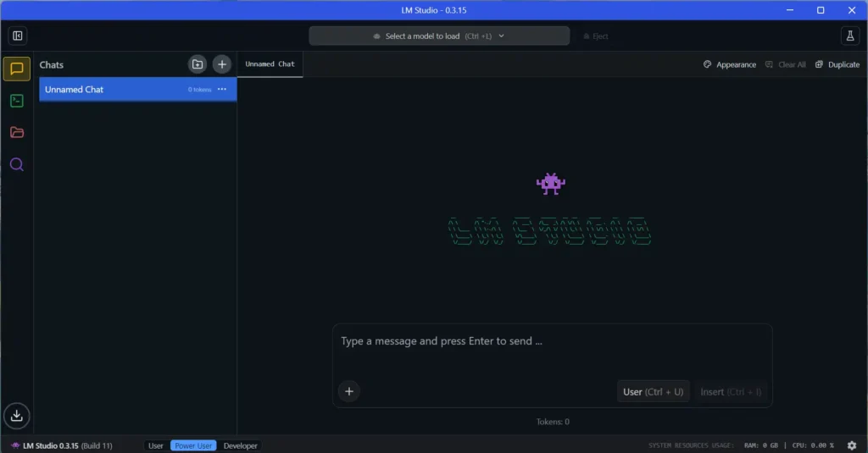Maximize the LM Studio window
This screenshot has height=453, width=868.
821,10
